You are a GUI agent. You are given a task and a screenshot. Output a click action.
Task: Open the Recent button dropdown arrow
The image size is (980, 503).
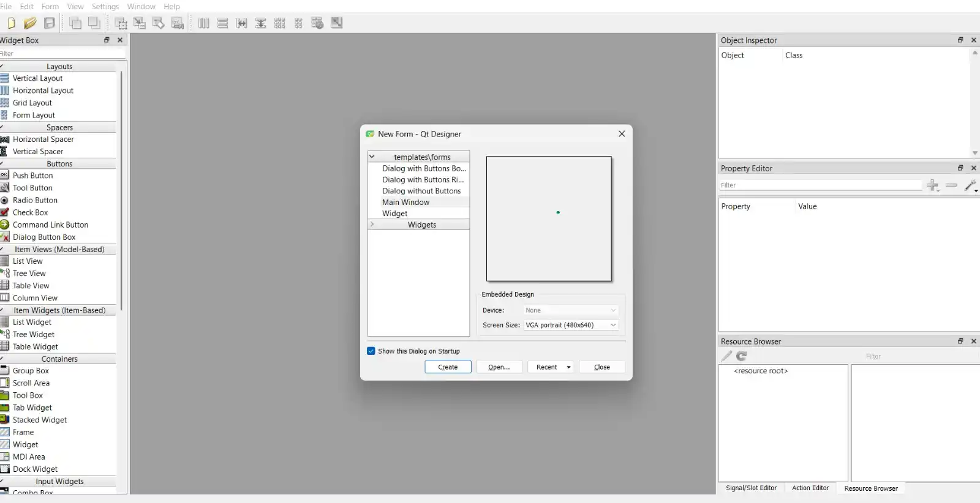pyautogui.click(x=568, y=367)
